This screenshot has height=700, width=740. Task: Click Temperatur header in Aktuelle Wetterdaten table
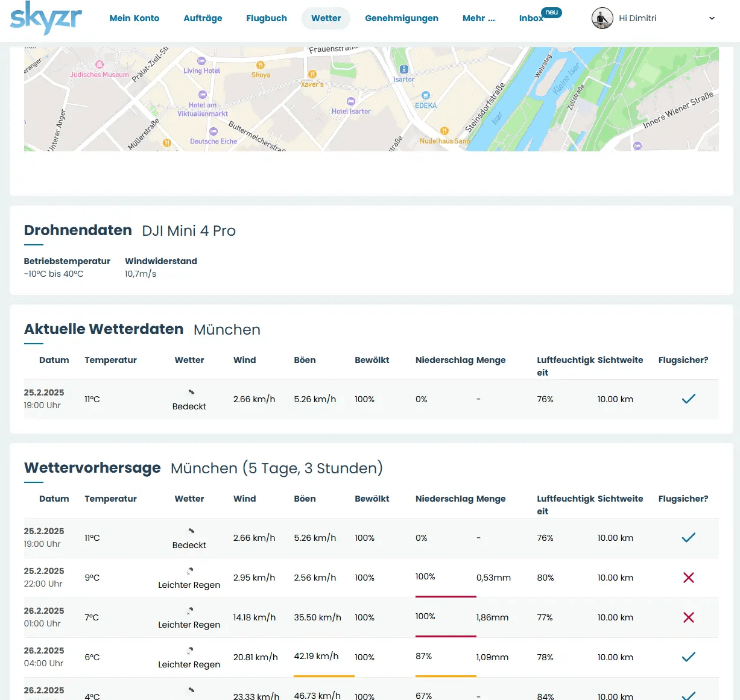click(x=110, y=360)
